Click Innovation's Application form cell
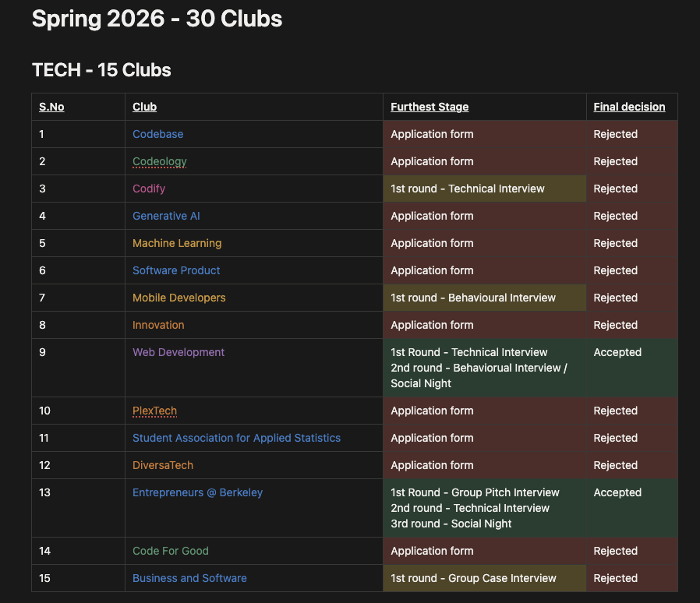This screenshot has width=700, height=603. click(484, 325)
